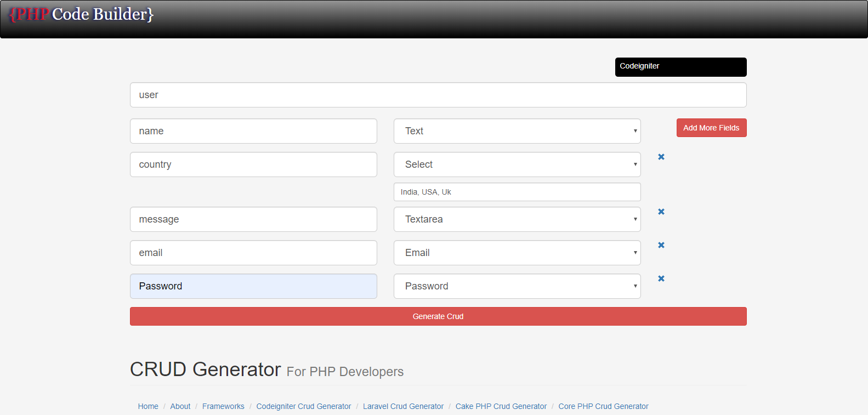
Task: Click the Generate Crud button
Action: [438, 316]
